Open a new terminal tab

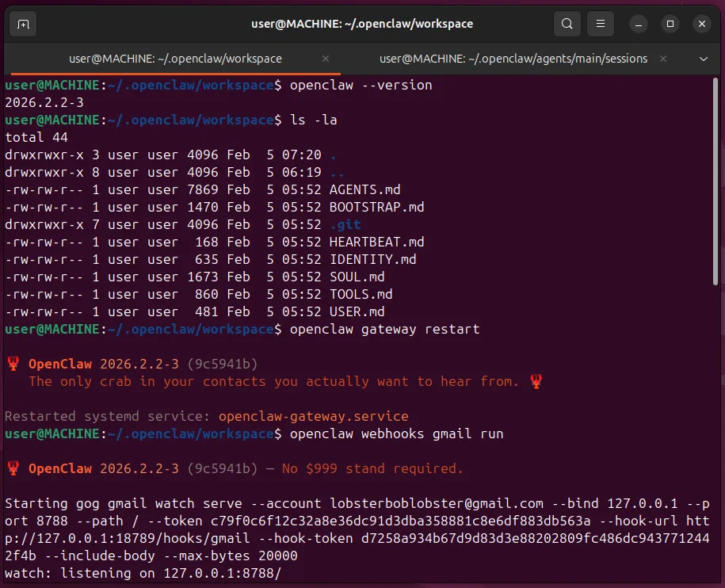(x=23, y=24)
